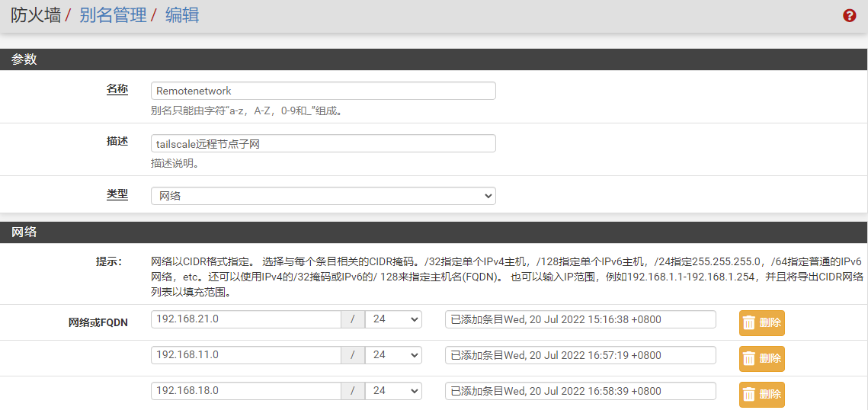This screenshot has width=868, height=410.
Task: Click trash icon in 192.168.21.0 row
Action: (749, 323)
